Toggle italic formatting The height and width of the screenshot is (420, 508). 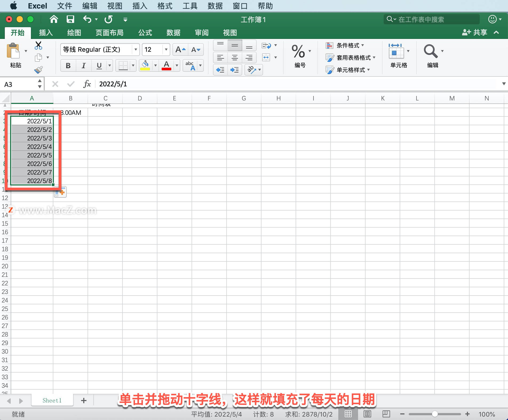point(84,66)
